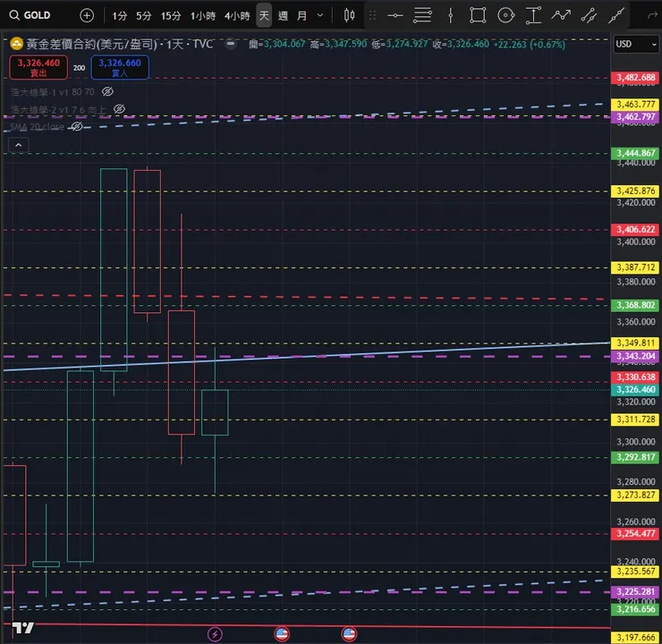The image size is (662, 644).
Task: Open the USD currency dropdown
Action: pos(635,44)
